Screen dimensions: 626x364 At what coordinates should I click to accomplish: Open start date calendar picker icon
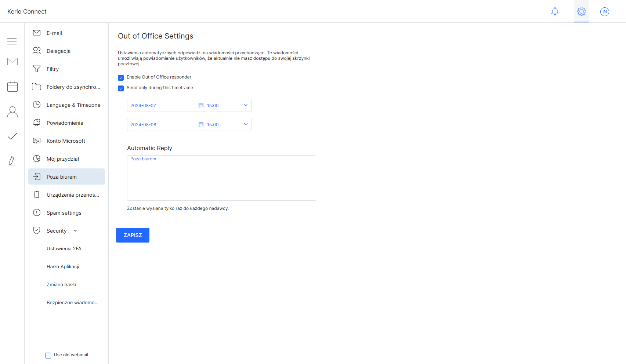point(201,106)
